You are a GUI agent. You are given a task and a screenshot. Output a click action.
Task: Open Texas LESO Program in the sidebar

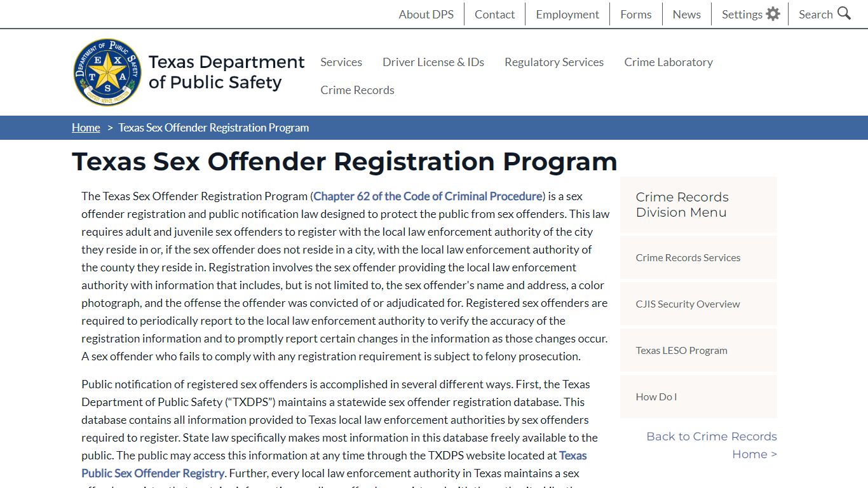tap(698, 350)
